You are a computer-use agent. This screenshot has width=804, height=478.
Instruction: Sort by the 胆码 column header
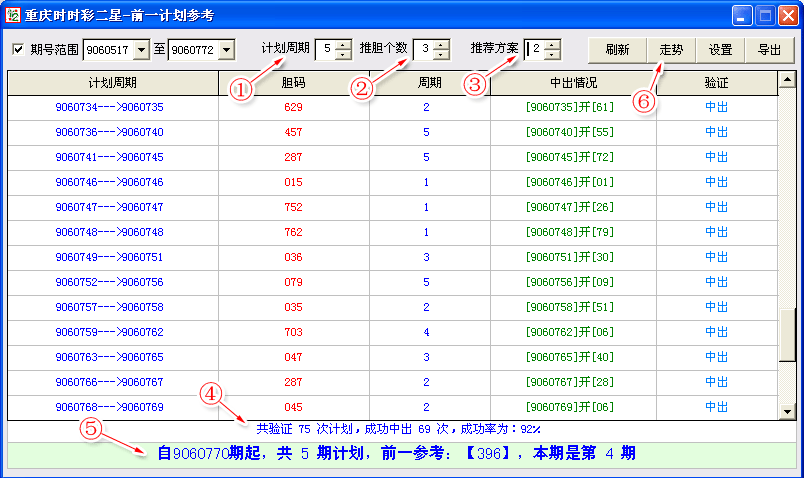294,83
